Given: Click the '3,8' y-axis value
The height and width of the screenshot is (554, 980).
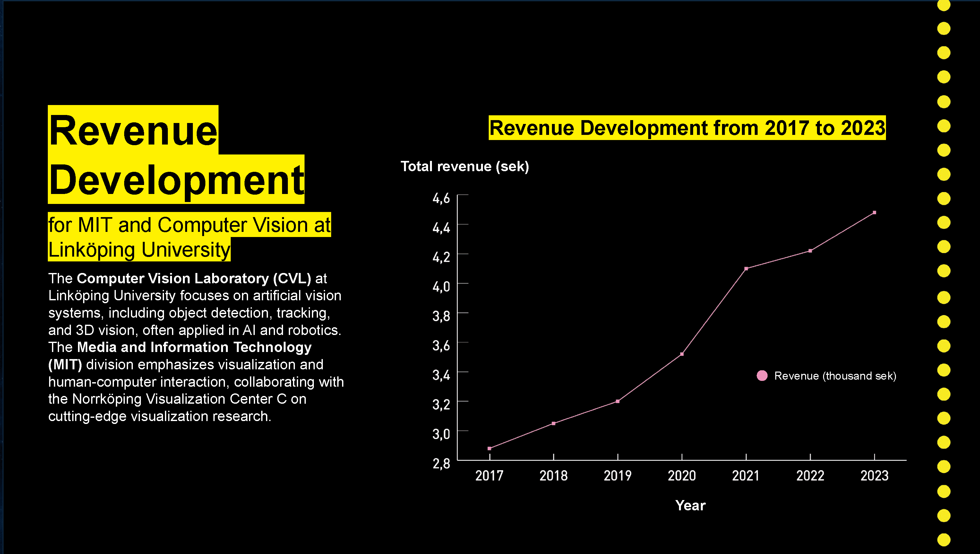Looking at the screenshot, I should click(441, 316).
